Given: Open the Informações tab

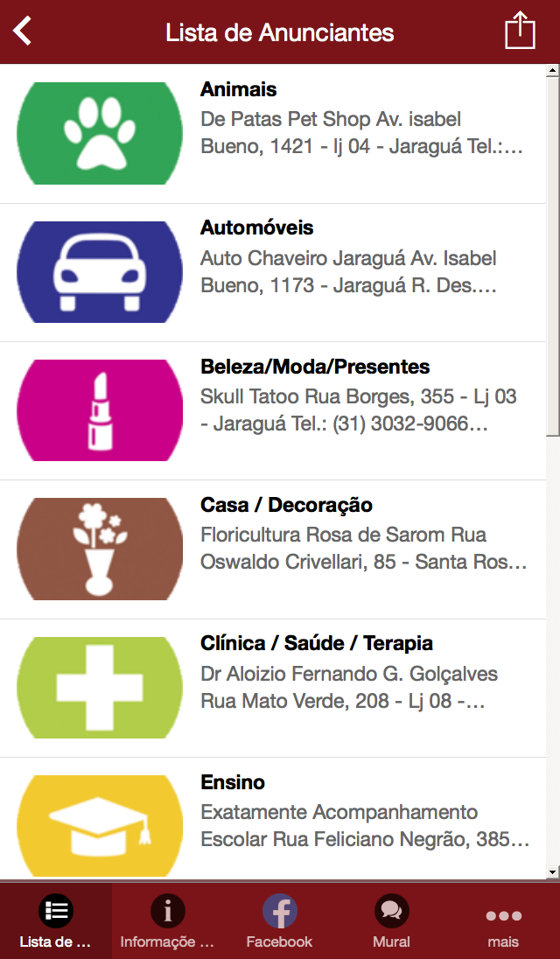Looking at the screenshot, I should pyautogui.click(x=167, y=920).
